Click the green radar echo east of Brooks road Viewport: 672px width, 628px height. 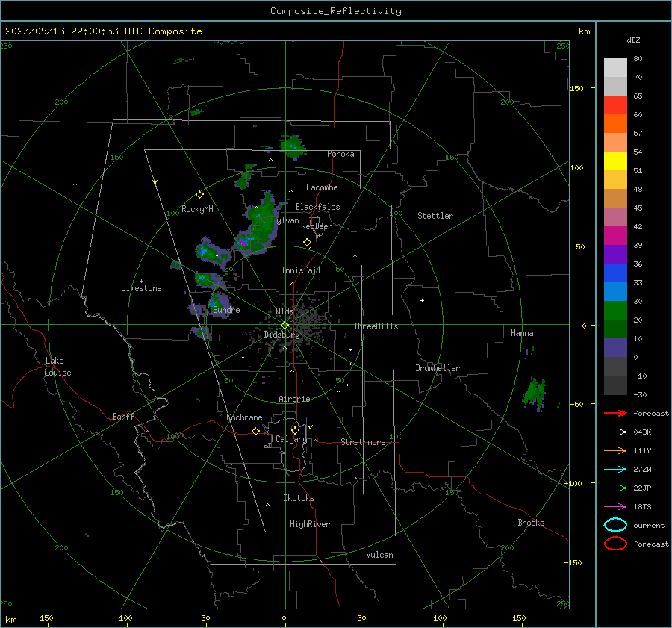pyautogui.click(x=534, y=393)
